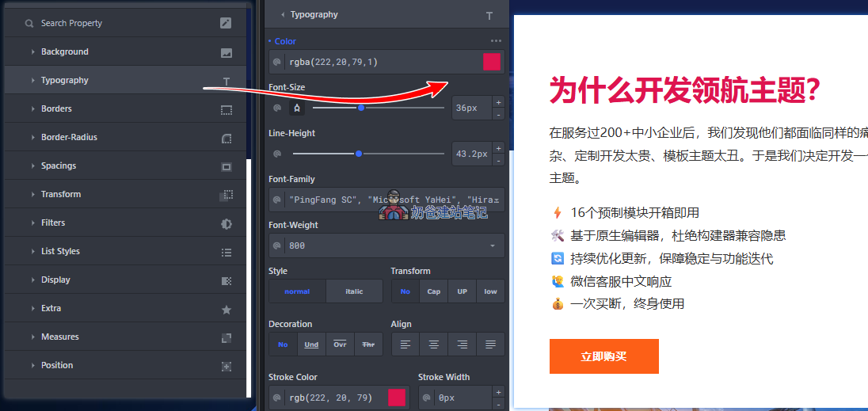Click the @ variable icon beside Color field

[276, 62]
